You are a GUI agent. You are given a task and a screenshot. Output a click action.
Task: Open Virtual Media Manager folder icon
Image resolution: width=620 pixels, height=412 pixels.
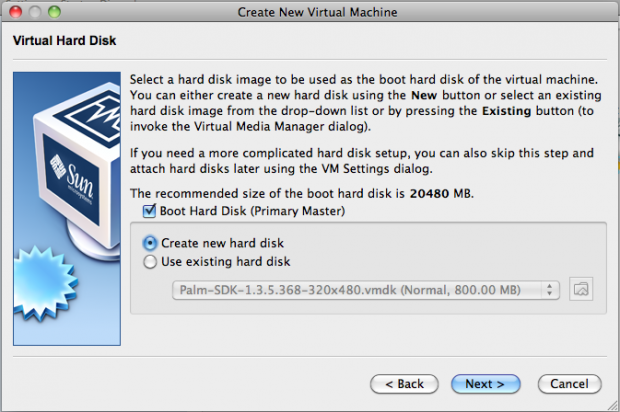581,289
